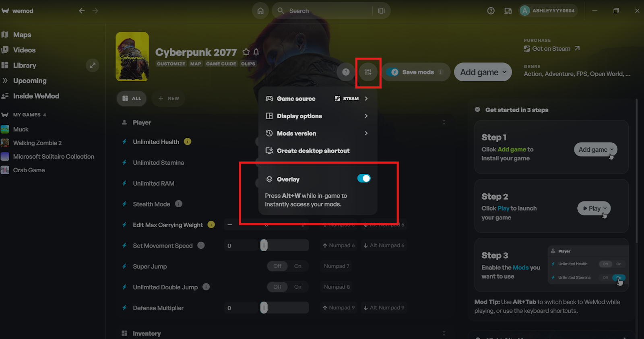Open the GAME GUIDE tag
Screen dimensions: 644x339
click(x=221, y=64)
